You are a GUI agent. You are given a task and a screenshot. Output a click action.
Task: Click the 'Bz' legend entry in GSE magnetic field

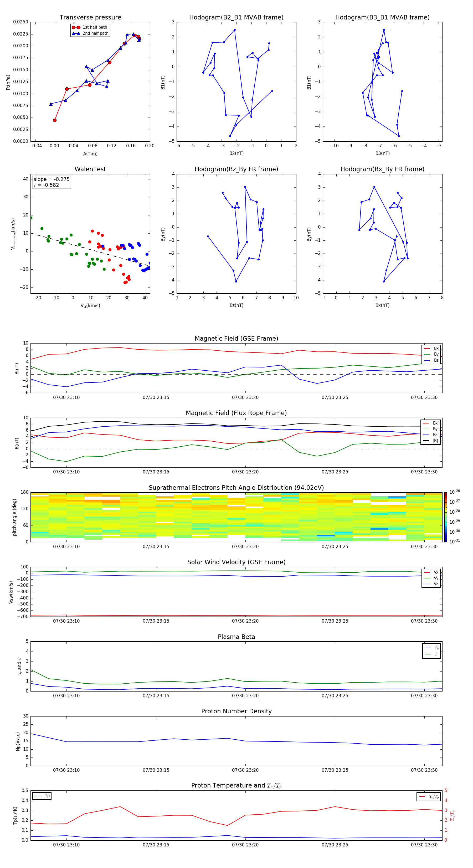[x=431, y=360]
